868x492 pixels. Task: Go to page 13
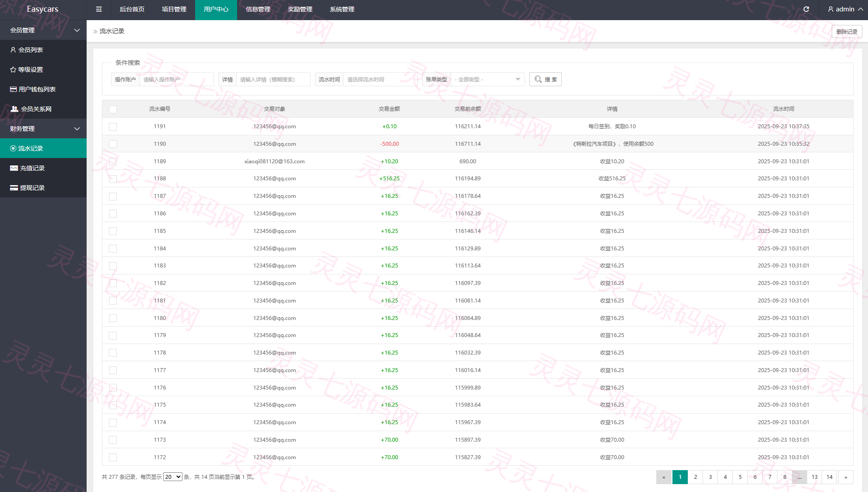tap(815, 477)
